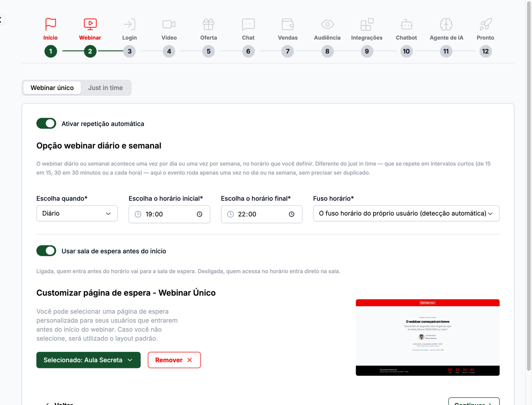532x405 pixels.
Task: Select the Chatbot robot icon
Action: [406, 24]
